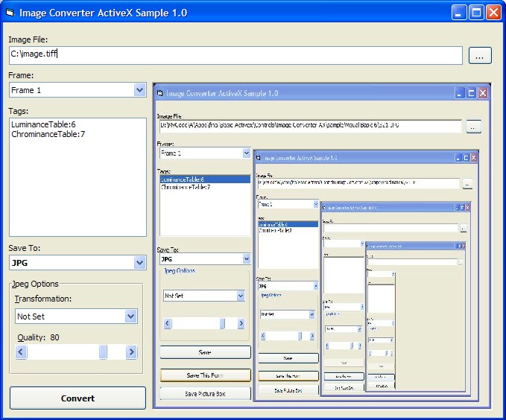This screenshot has width=506, height=420.
Task: Click the minimize icon of the nested preview window
Action: [x=460, y=93]
